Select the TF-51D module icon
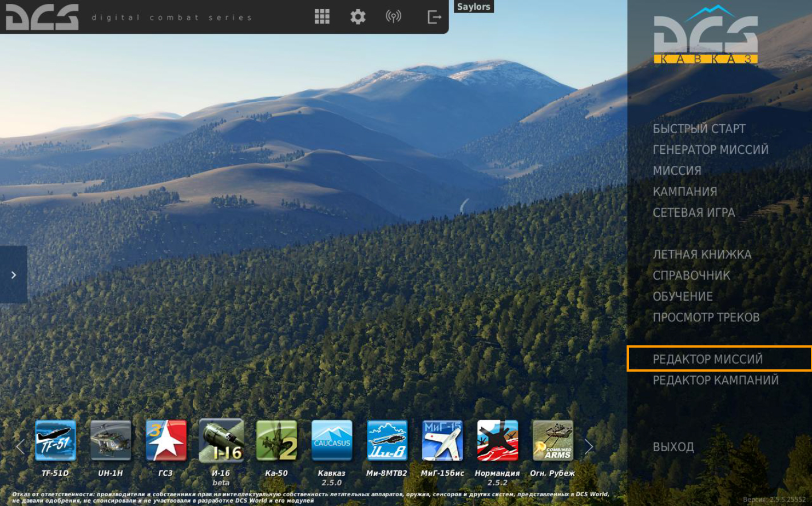This screenshot has width=812, height=506. [x=56, y=440]
